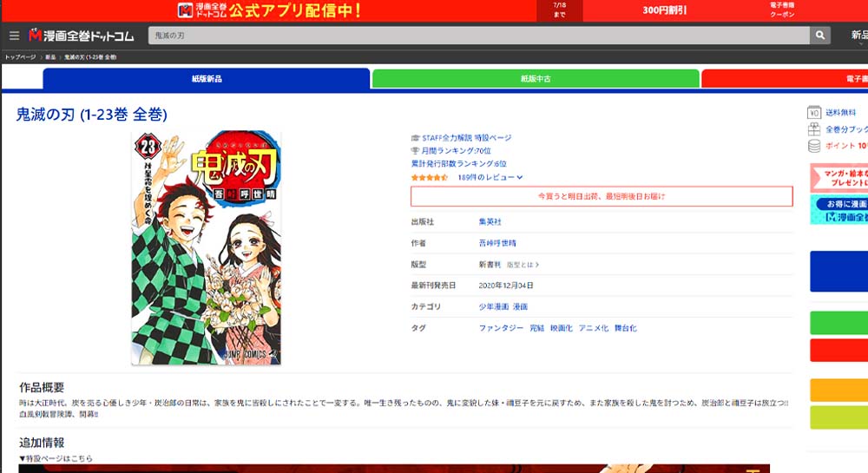Select the 舞台化 tag
Viewport: 868px width, 473px height.
pos(626,328)
